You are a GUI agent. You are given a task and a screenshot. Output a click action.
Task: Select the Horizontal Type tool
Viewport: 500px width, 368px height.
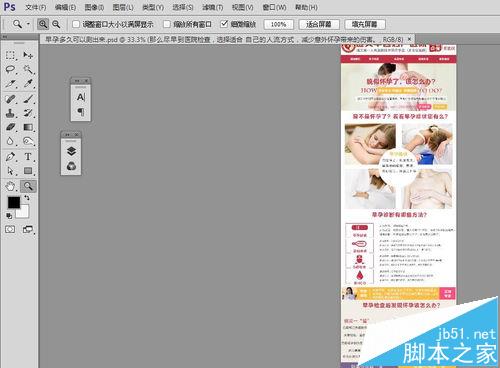click(x=28, y=157)
